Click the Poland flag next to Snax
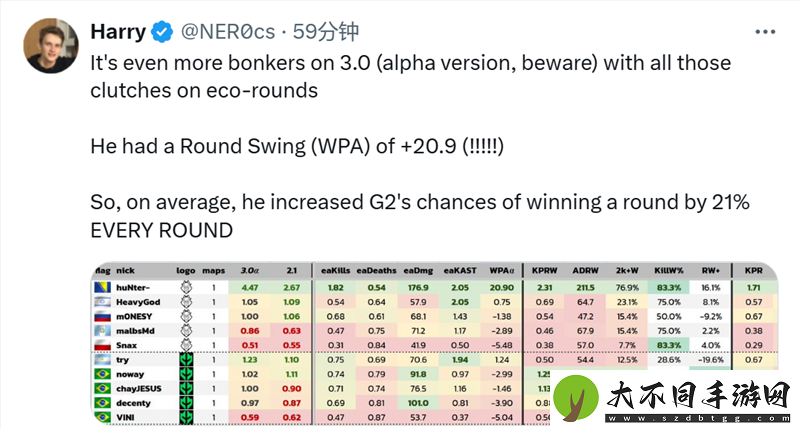The image size is (800, 428). [x=103, y=345]
